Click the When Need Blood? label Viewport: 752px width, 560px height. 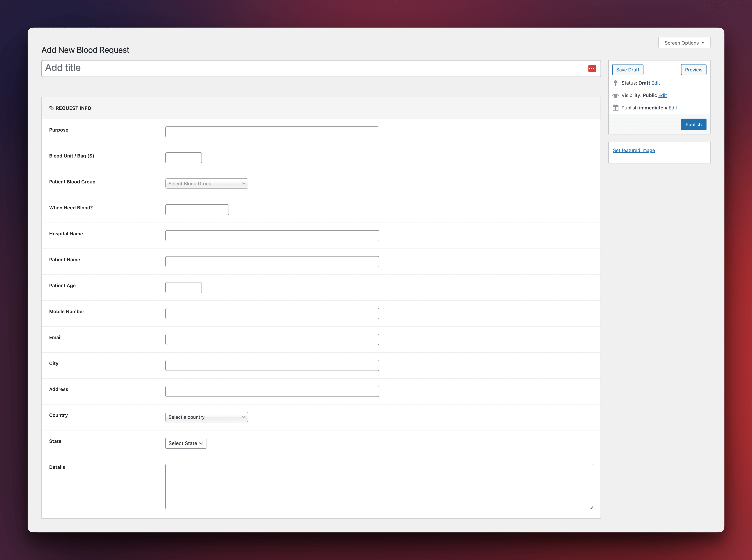pos(71,208)
